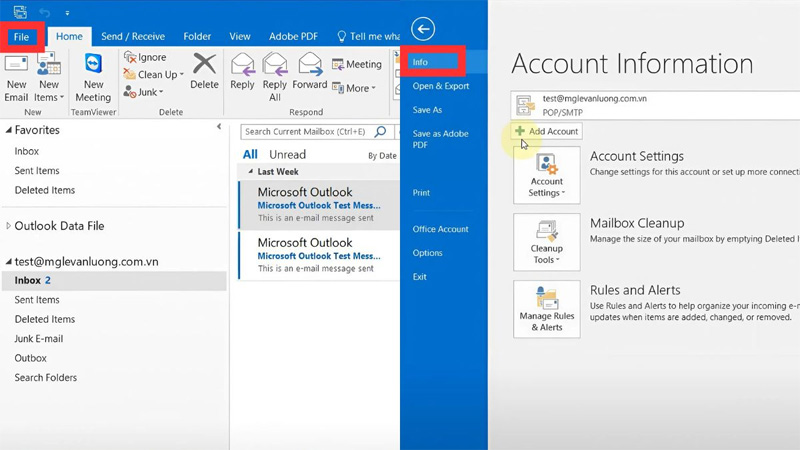The width and height of the screenshot is (800, 450).
Task: Expand Outlook Data File tree
Action: coord(8,226)
